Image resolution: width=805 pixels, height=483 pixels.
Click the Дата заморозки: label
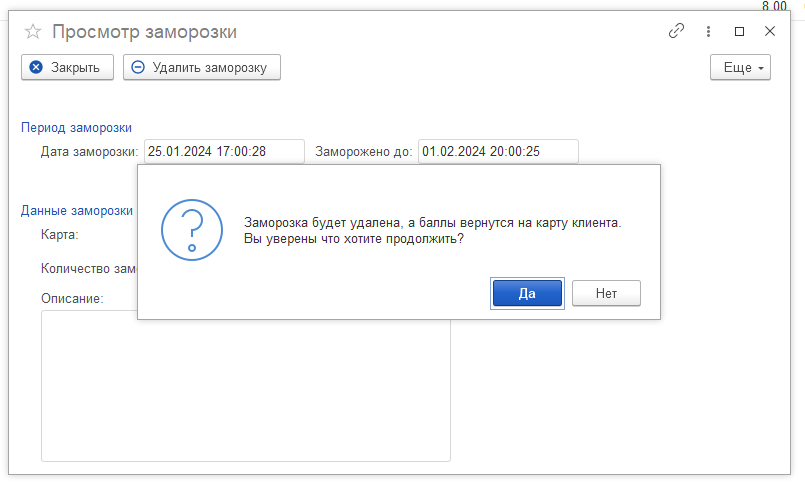[x=90, y=151]
